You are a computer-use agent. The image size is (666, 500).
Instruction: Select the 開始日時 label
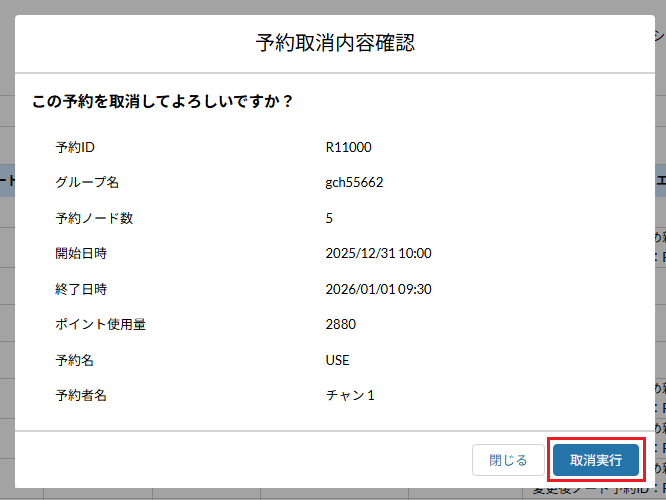pyautogui.click(x=81, y=254)
